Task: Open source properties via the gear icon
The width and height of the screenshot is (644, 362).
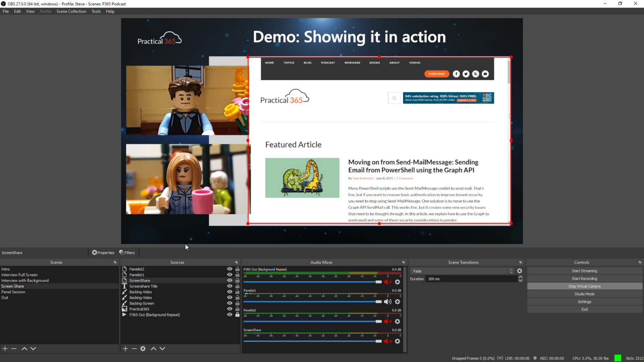Action: click(143, 348)
